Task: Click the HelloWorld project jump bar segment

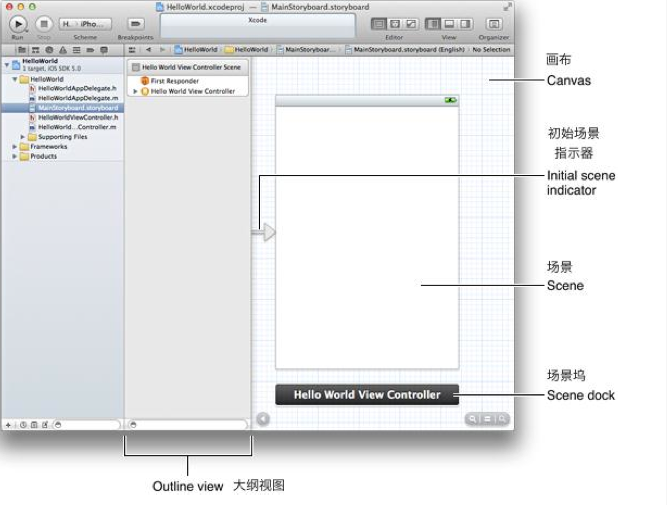Action: click(x=196, y=50)
